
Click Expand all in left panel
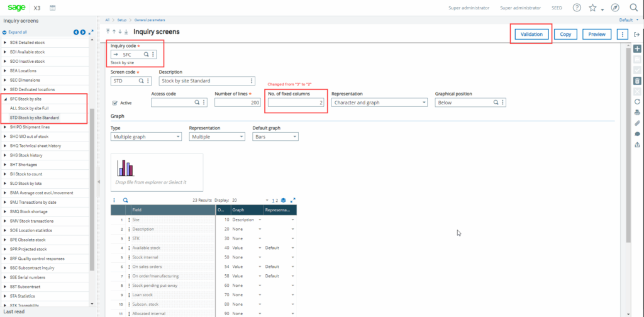click(17, 31)
